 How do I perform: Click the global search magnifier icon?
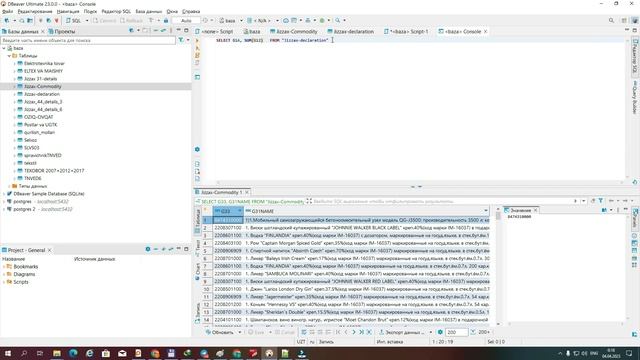pyautogui.click(x=611, y=20)
